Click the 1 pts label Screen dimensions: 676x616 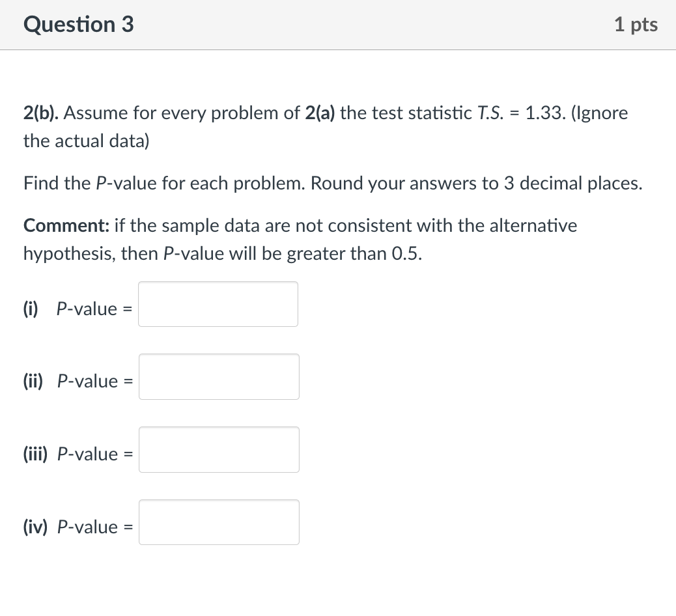click(637, 24)
